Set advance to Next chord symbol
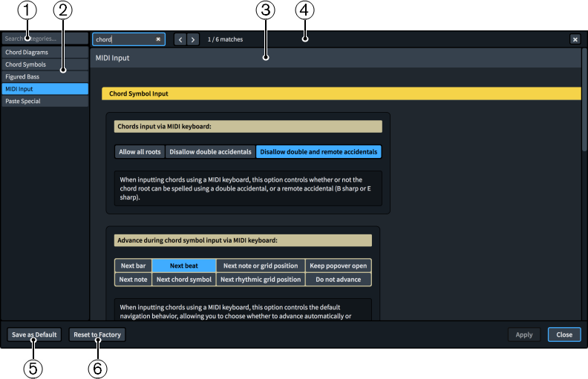 [x=184, y=280]
